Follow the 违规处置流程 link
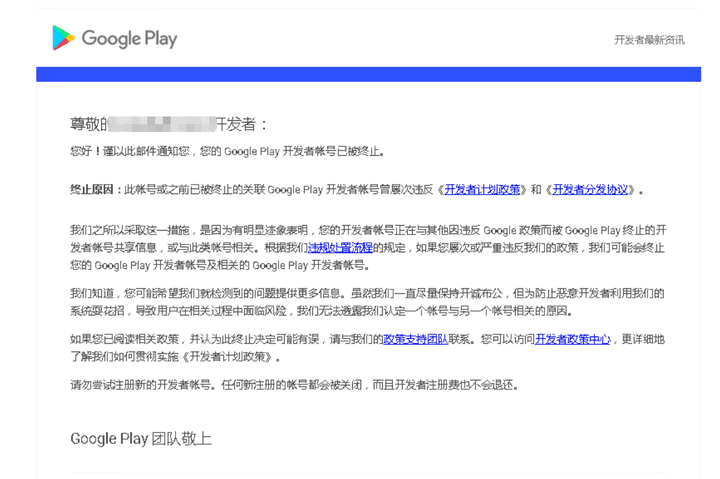 pyautogui.click(x=340, y=248)
